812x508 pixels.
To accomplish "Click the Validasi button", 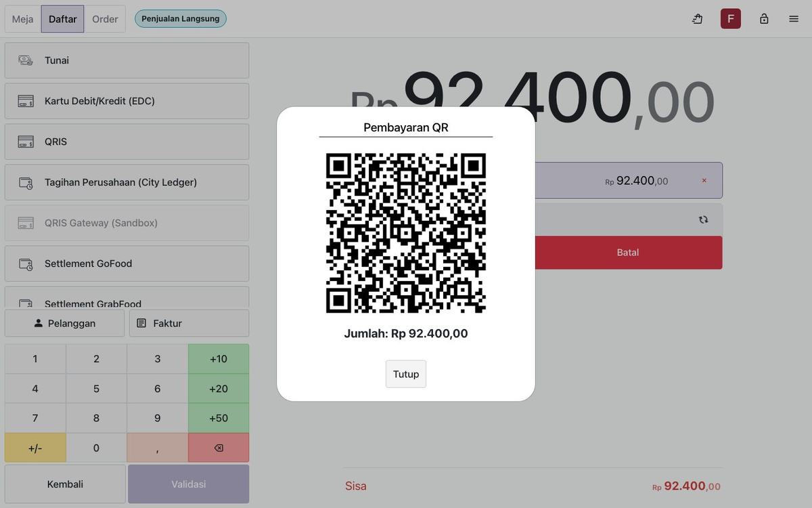I will [189, 484].
